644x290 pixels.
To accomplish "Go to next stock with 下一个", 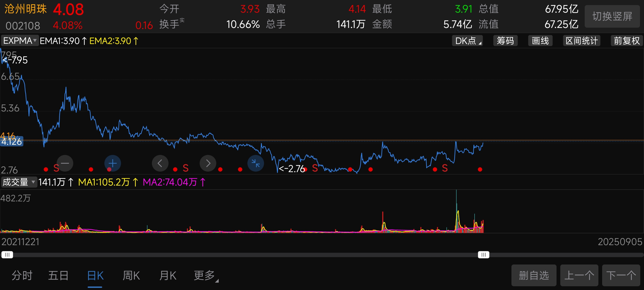I will pyautogui.click(x=621, y=275).
